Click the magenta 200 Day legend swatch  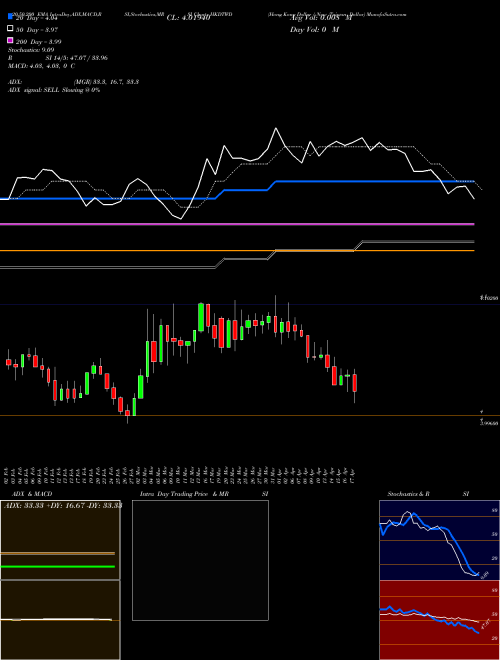click(x=10, y=40)
